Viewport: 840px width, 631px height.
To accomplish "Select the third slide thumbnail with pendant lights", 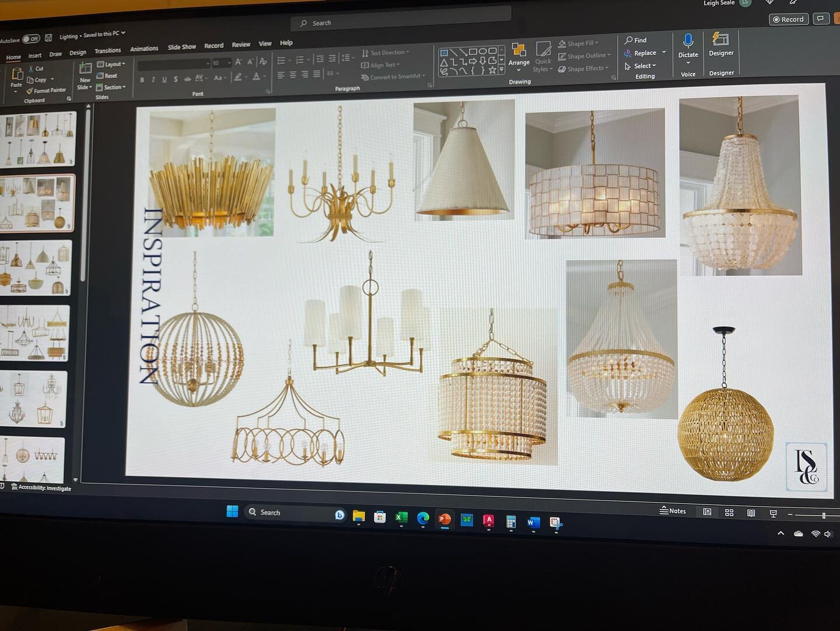I will pos(36,267).
